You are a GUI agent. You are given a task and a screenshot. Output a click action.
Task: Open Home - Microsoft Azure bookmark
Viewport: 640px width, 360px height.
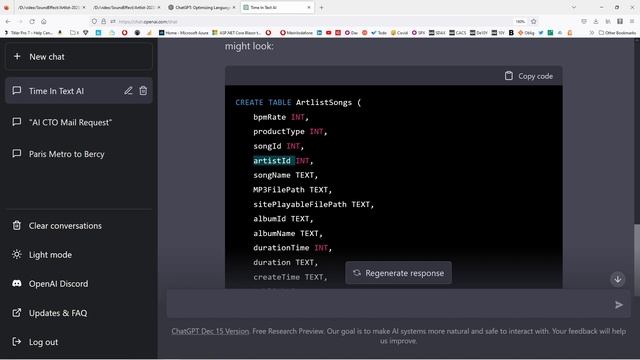pos(183,33)
